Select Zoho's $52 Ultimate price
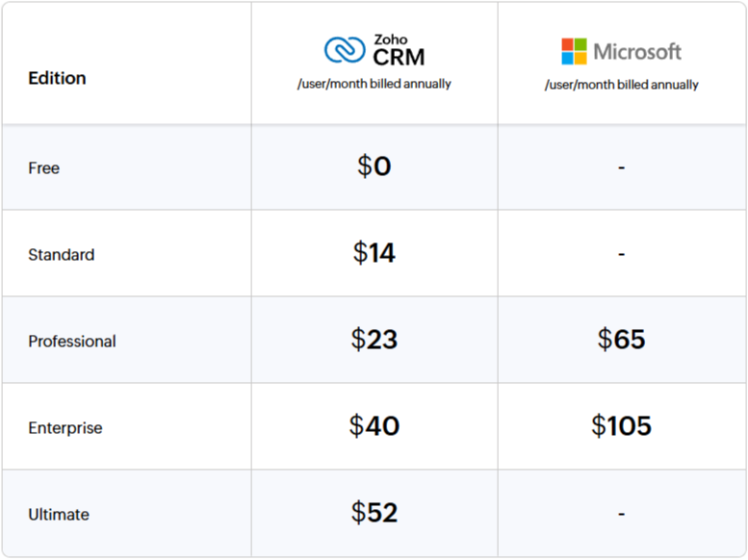 [x=374, y=512]
